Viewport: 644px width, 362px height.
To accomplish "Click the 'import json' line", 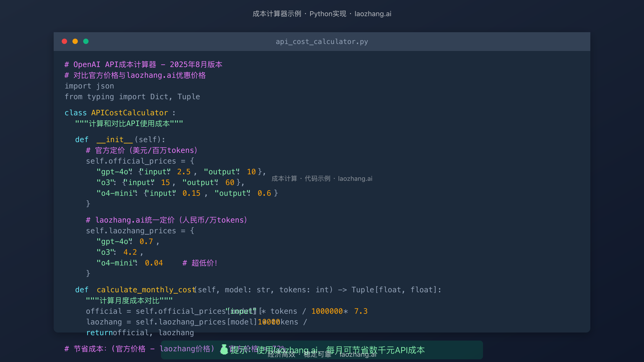I will (89, 86).
